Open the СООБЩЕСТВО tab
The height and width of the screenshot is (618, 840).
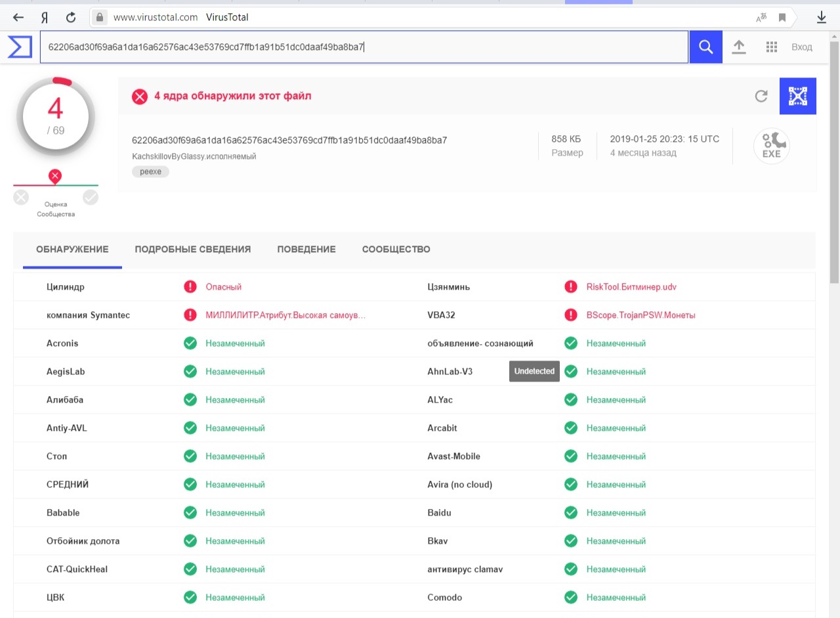click(396, 250)
